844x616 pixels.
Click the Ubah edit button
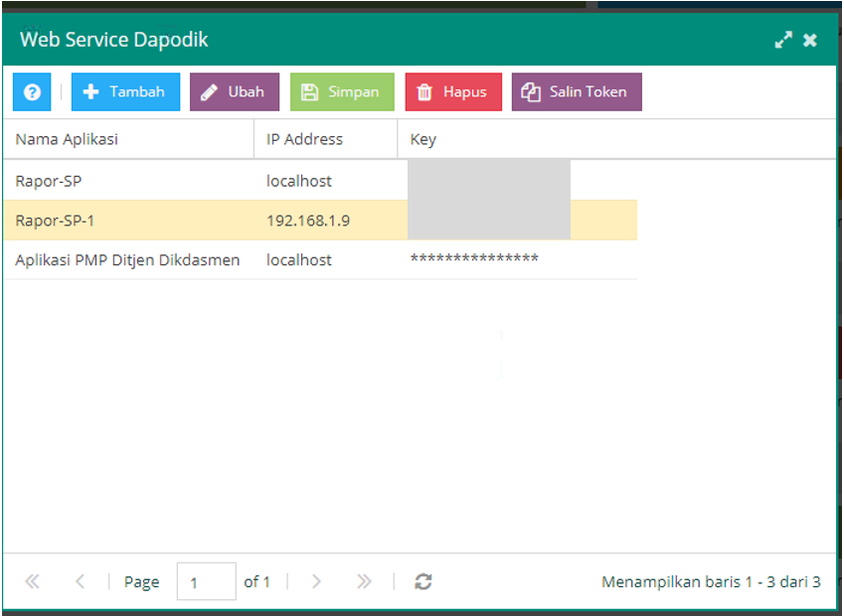[x=235, y=92]
